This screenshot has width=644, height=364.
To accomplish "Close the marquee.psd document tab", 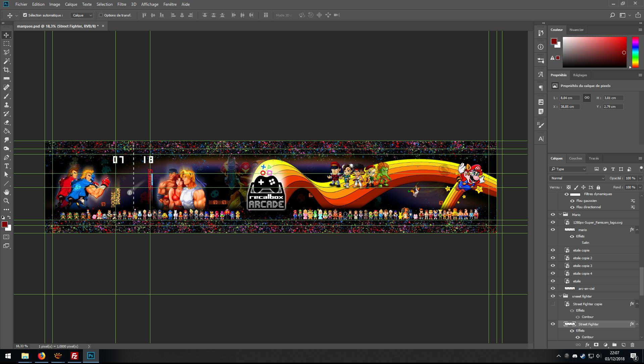I will tap(103, 26).
